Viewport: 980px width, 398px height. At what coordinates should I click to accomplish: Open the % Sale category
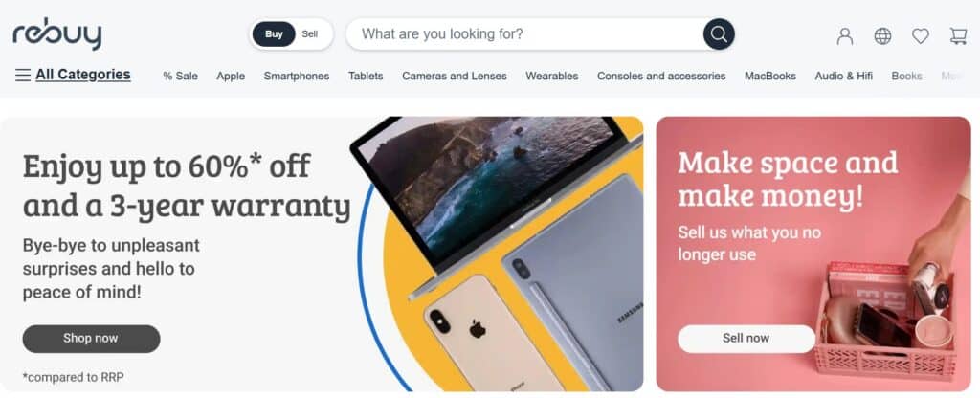tap(181, 77)
